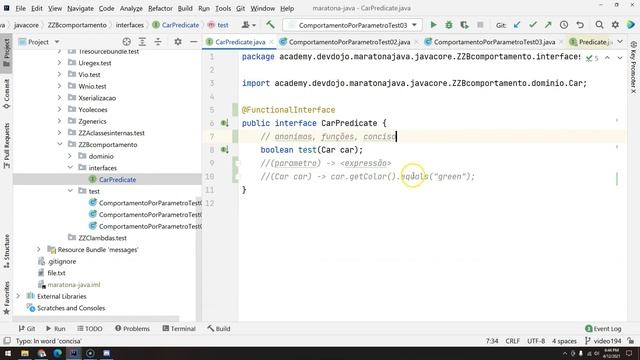Viewport: 640px width, 360px height.
Task: Hide the Project tool window
Action: 193,42
